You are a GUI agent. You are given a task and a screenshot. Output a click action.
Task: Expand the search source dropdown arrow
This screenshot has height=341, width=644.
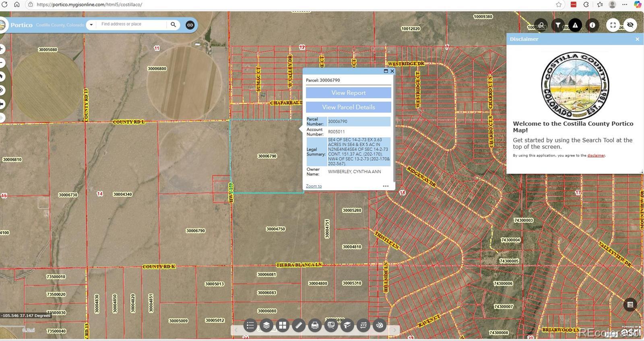pyautogui.click(x=91, y=25)
